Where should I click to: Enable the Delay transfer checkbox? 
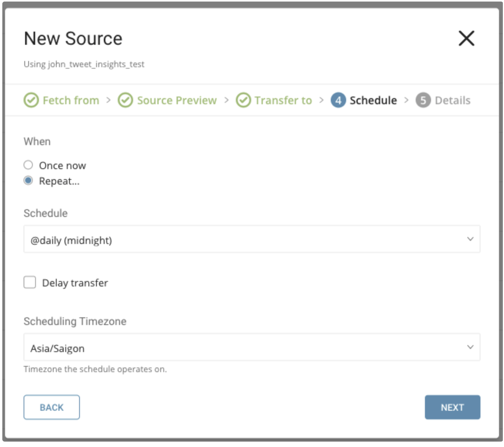[x=30, y=283]
